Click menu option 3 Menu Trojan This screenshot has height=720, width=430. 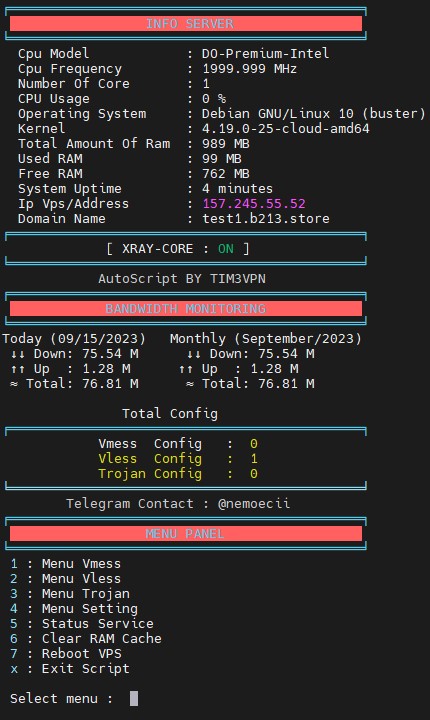[x=70, y=594]
